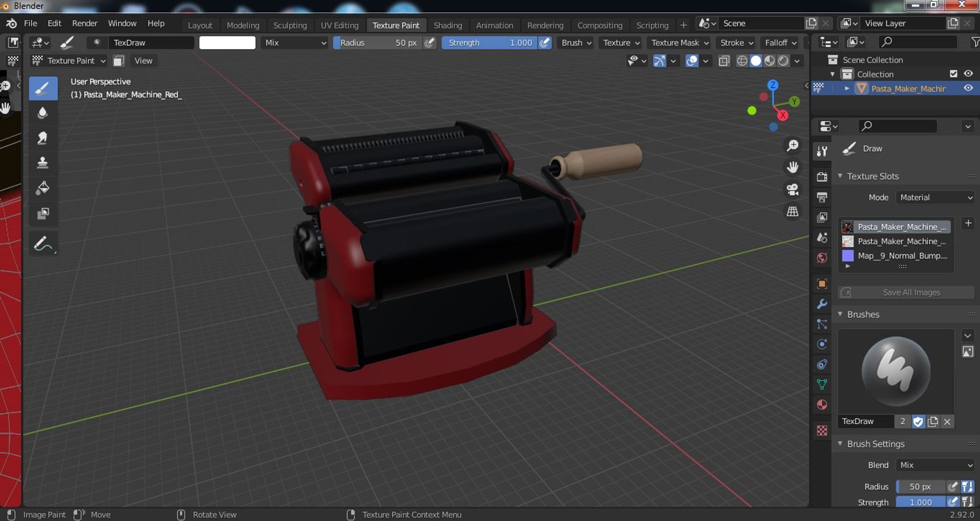Screen dimensions: 980x521
Task: Open the Active Tool properties tab
Action: [822, 151]
